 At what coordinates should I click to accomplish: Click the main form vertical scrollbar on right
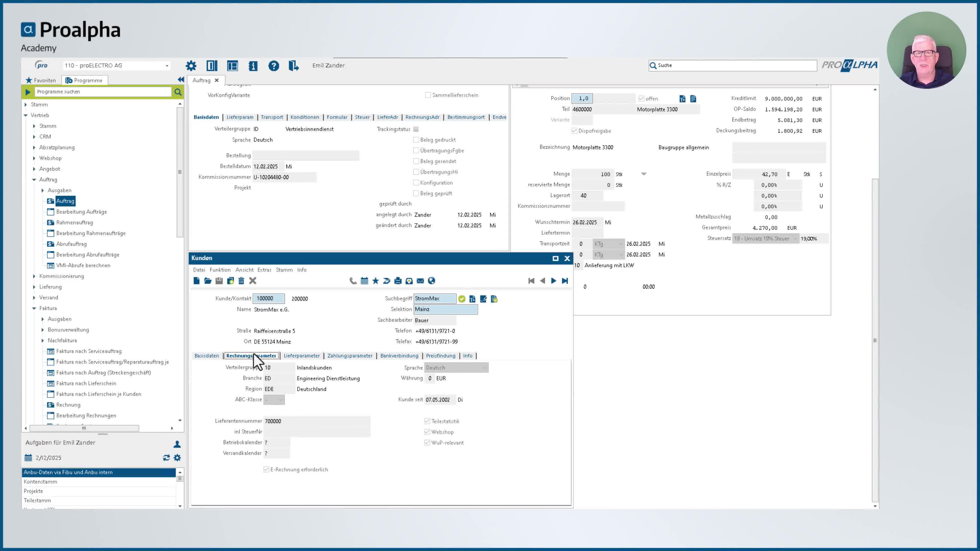pos(875,340)
